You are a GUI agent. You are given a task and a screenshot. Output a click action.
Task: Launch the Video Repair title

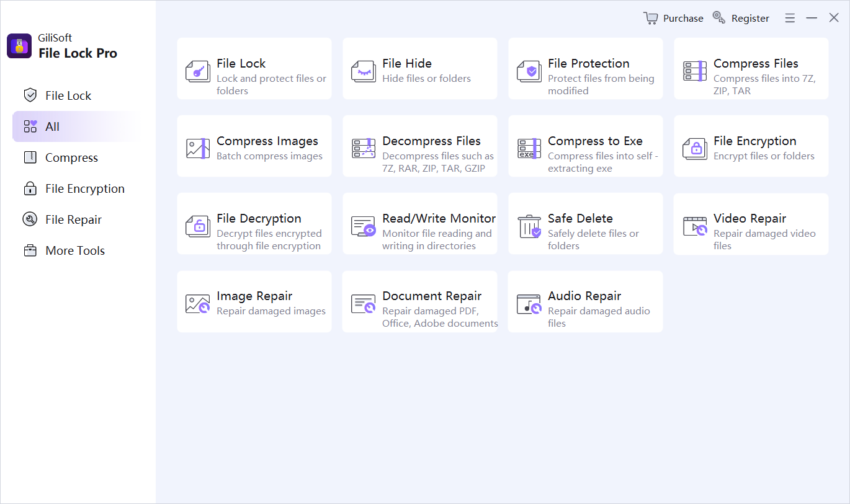point(749,218)
